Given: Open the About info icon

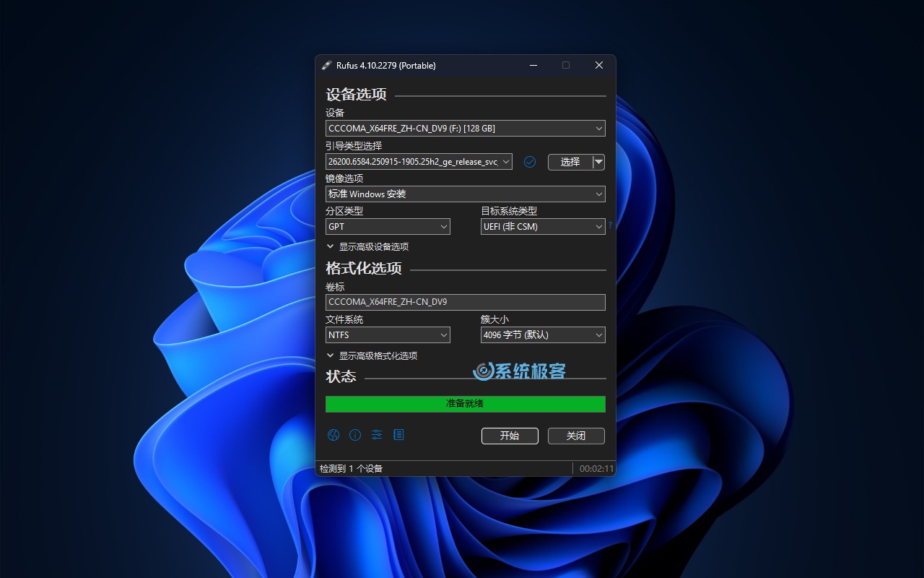Looking at the screenshot, I should (355, 435).
